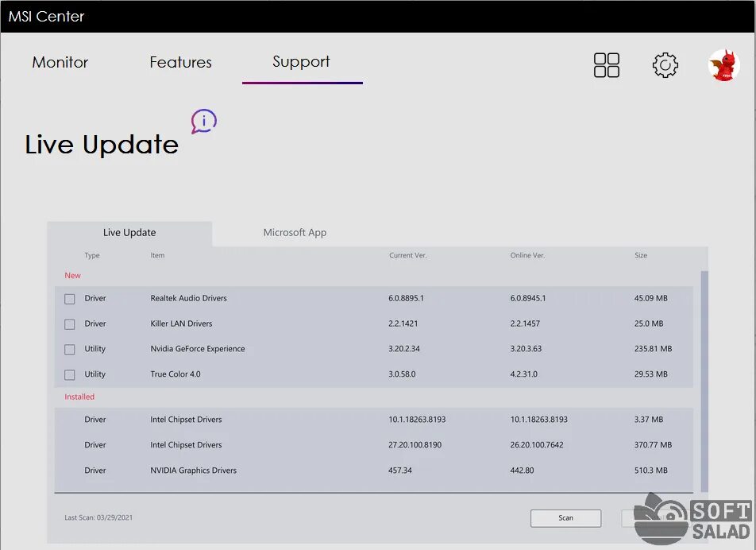Screen dimensions: 756x550
Task: Open the apps grid icon
Action: point(607,65)
